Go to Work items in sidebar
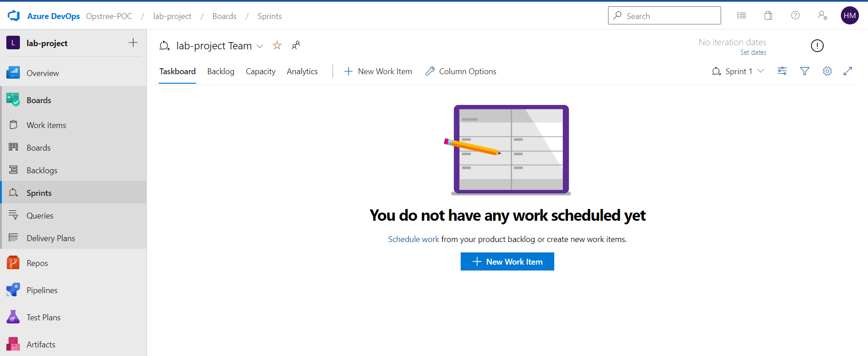This screenshot has height=356, width=868. point(73,125)
